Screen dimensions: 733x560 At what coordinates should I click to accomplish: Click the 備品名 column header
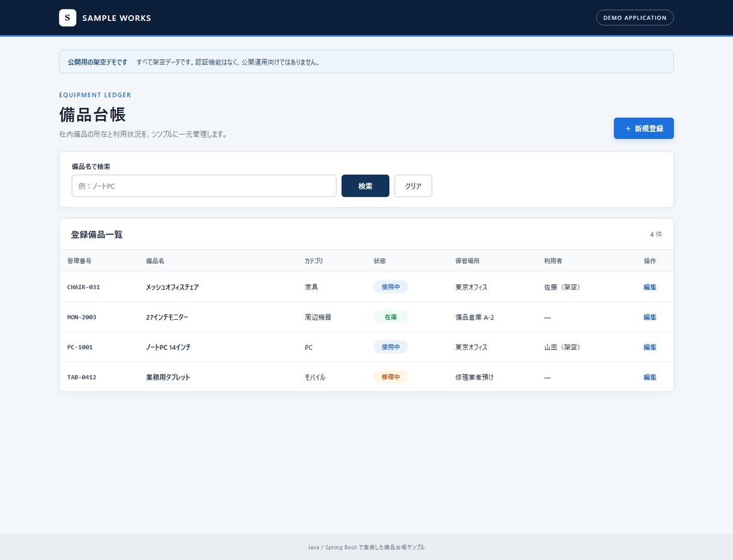[x=155, y=261]
